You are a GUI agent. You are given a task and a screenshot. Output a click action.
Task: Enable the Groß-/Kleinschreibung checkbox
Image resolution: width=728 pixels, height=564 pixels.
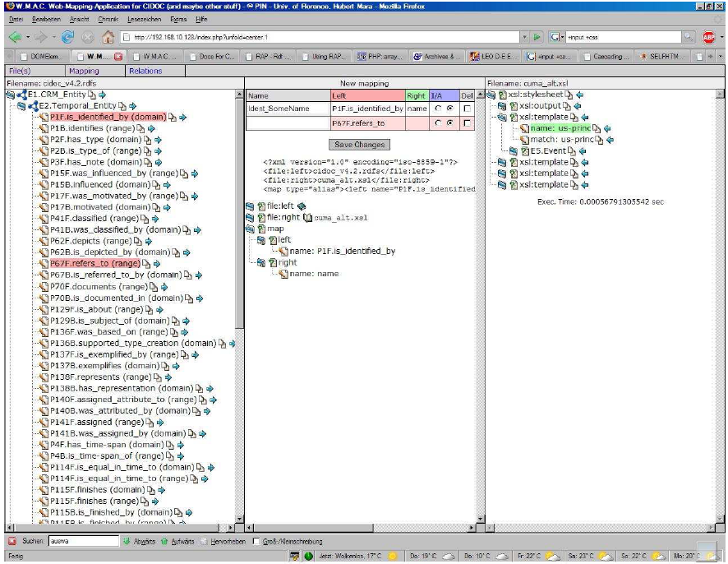pos(256,541)
